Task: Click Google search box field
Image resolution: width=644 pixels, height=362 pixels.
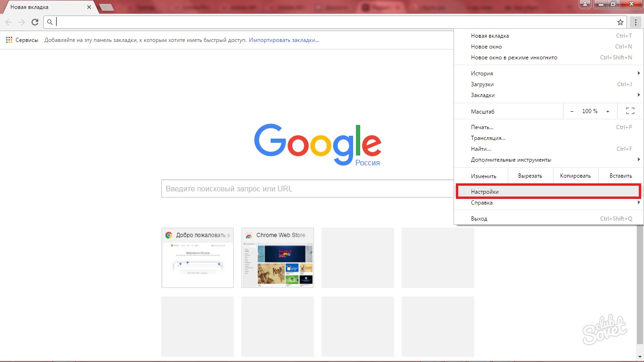Action: [307, 189]
